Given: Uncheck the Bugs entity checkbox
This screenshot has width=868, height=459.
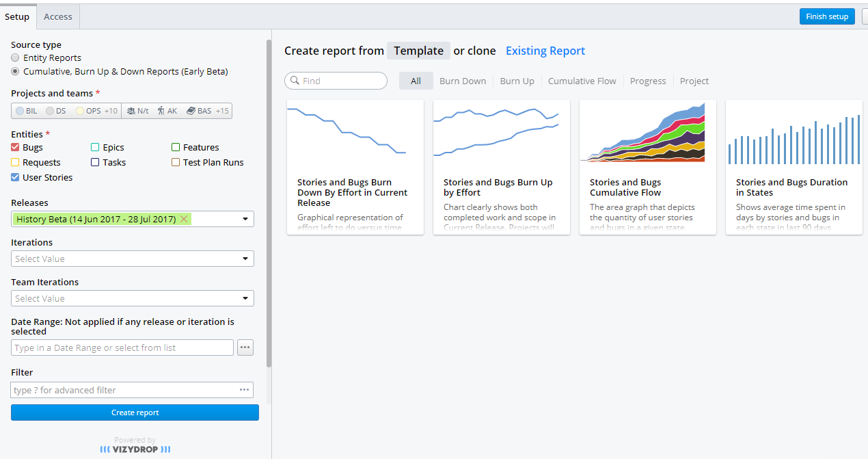Looking at the screenshot, I should (x=15, y=147).
